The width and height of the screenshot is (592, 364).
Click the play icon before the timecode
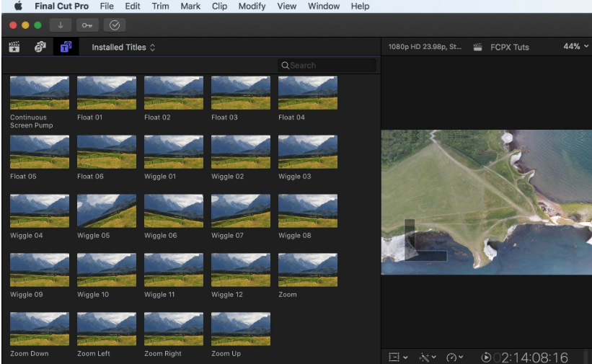(486, 357)
